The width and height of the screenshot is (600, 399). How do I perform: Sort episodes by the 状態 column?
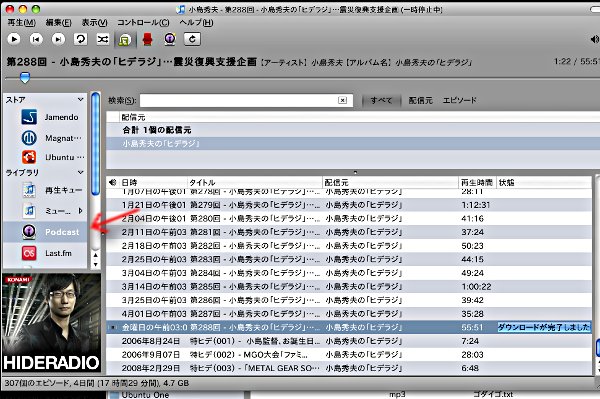[544, 182]
